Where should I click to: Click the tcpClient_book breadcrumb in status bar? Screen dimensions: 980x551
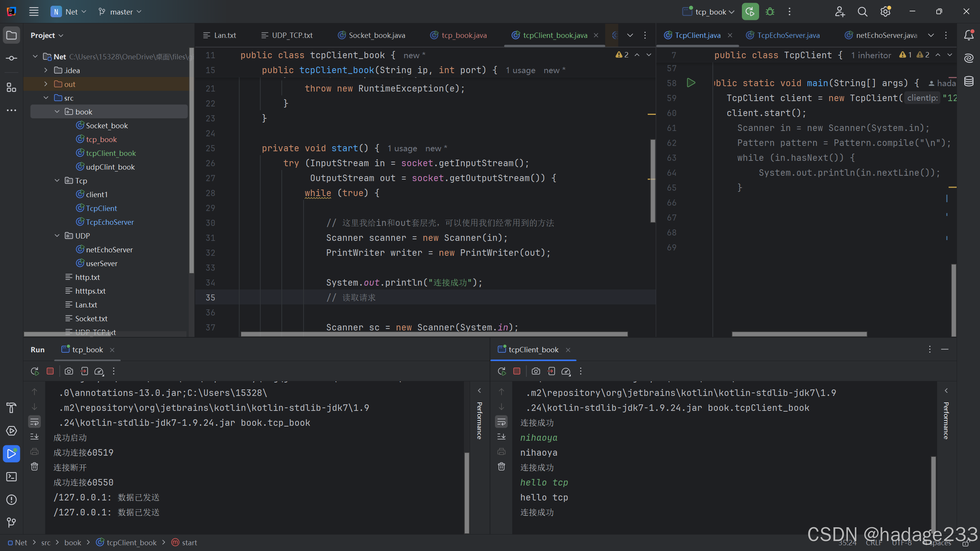tap(131, 543)
